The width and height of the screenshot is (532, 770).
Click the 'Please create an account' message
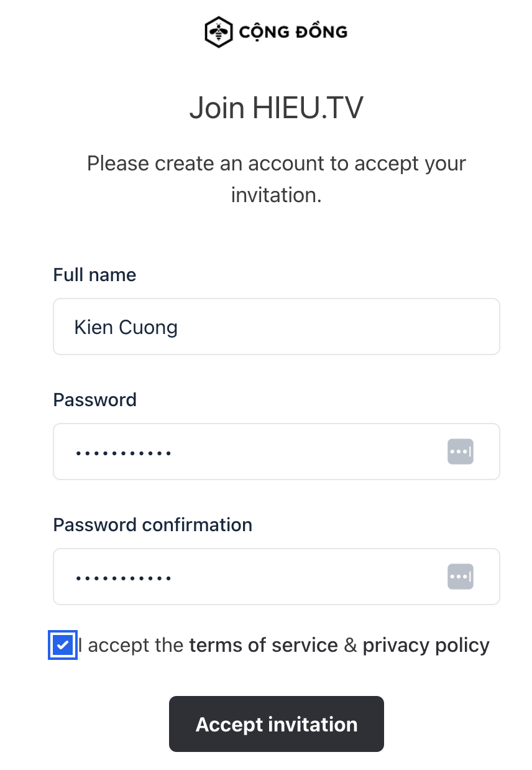276,179
